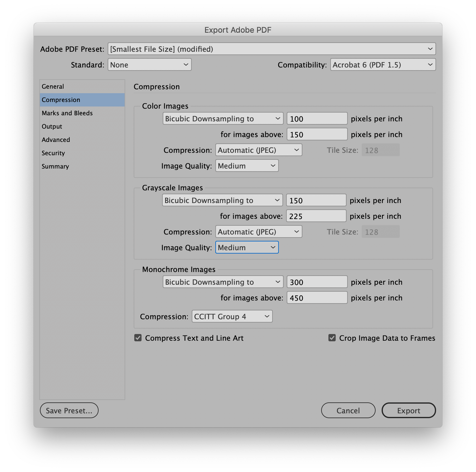The width and height of the screenshot is (476, 472).
Task: Select Compression in the sidebar list
Action: (82, 100)
